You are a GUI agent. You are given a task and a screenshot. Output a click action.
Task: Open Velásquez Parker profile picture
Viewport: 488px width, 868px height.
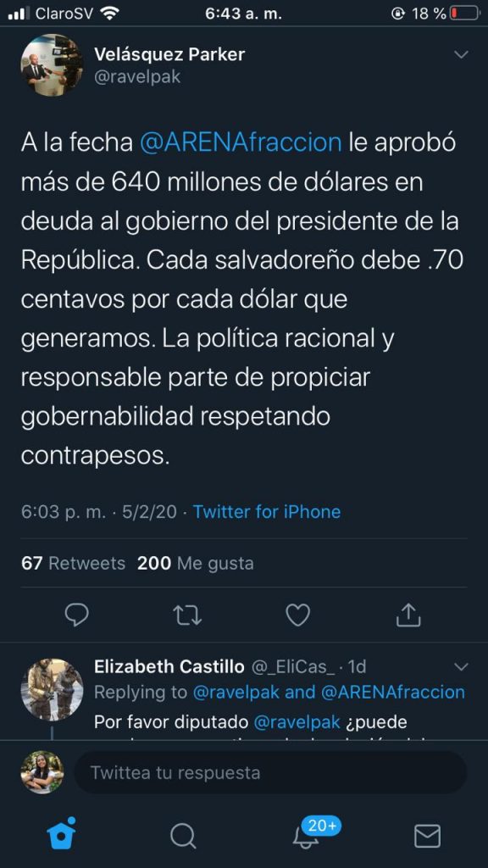[x=52, y=65]
